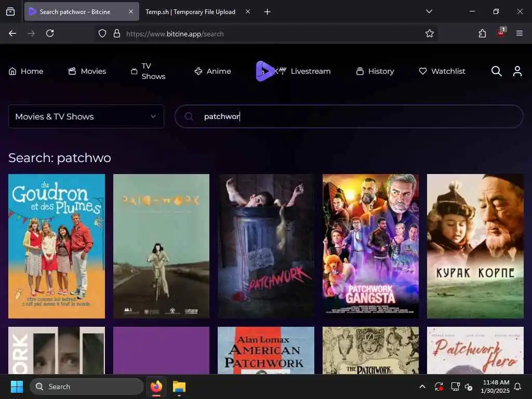532x399 pixels.
Task: Open the user account profile icon
Action: click(x=517, y=71)
